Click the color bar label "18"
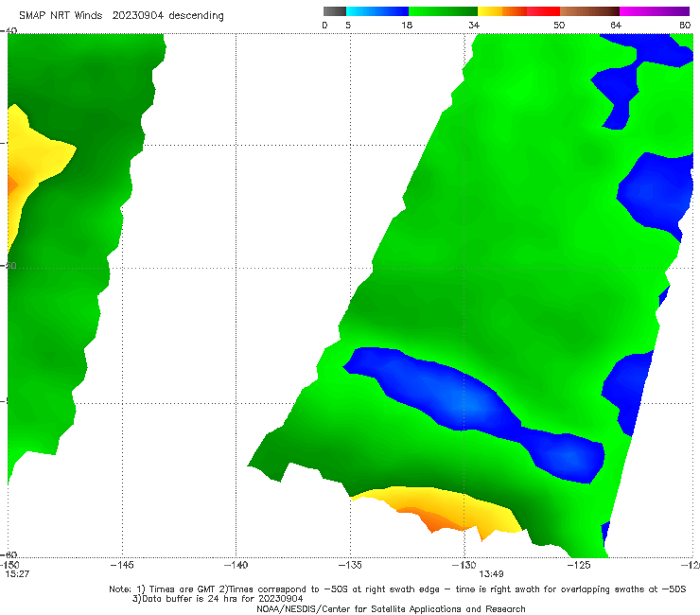The image size is (700, 615). 407,26
